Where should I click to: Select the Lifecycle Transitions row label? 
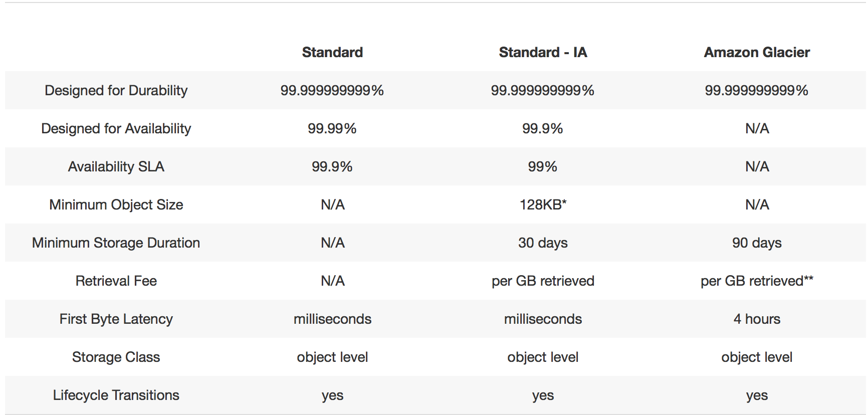point(116,395)
